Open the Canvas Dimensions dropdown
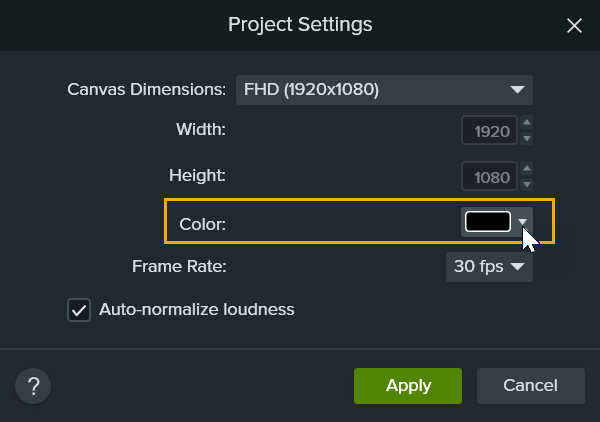The height and width of the screenshot is (422, 600). (x=384, y=90)
